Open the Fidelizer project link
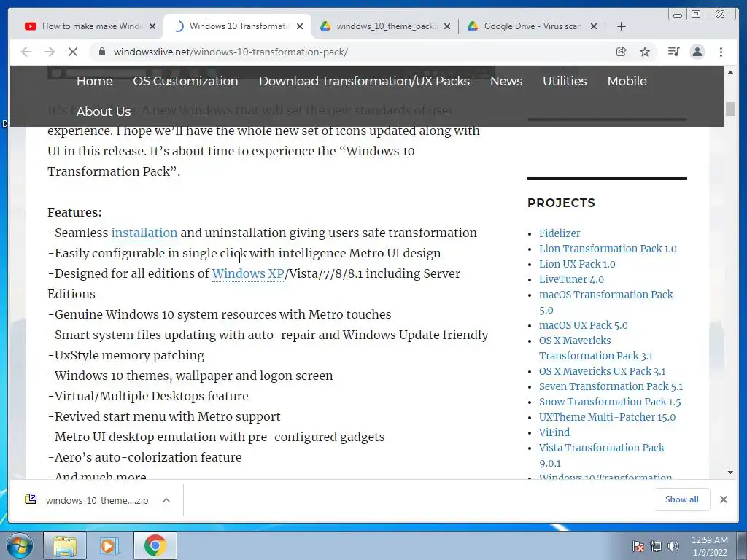This screenshot has width=747, height=560. coord(560,233)
